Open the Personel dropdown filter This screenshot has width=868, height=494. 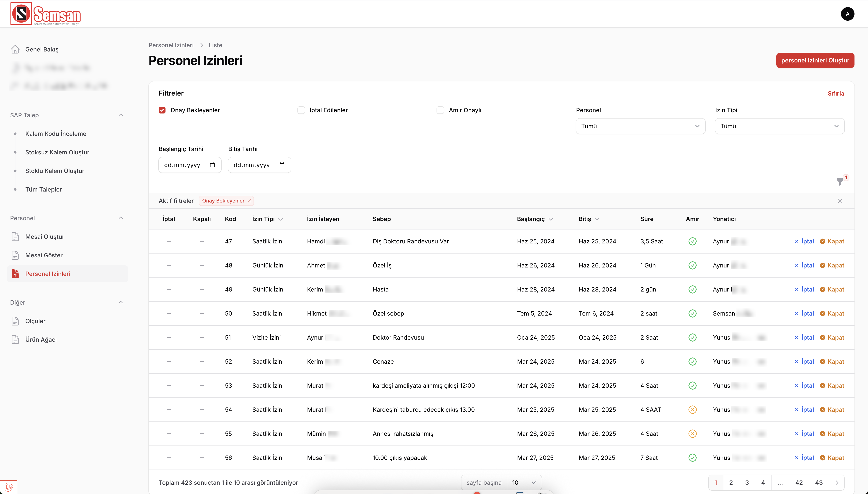pos(640,126)
